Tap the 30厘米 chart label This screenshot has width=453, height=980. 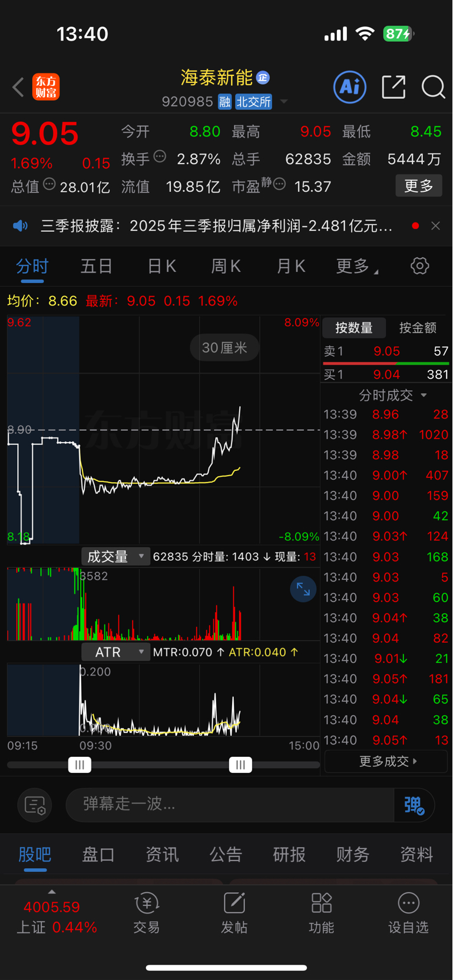(x=224, y=348)
